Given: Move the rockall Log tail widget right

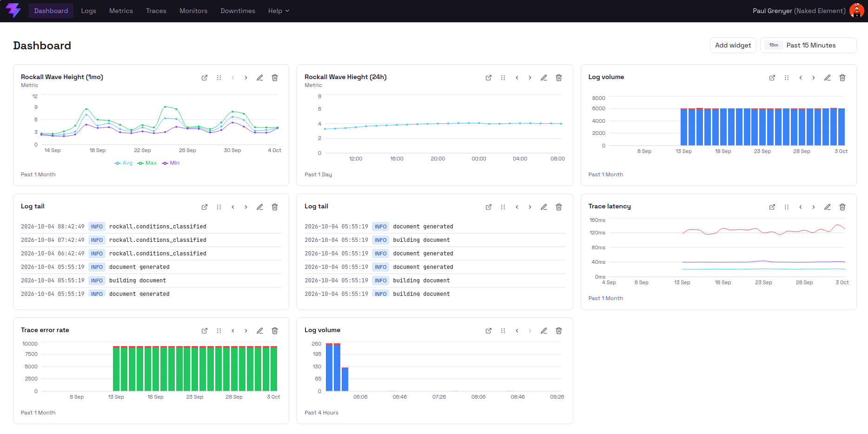Looking at the screenshot, I should pos(246,207).
